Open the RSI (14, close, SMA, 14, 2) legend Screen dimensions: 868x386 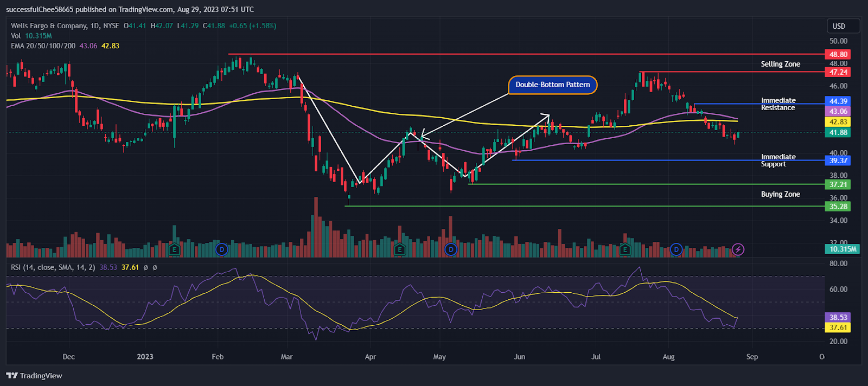[x=53, y=267]
